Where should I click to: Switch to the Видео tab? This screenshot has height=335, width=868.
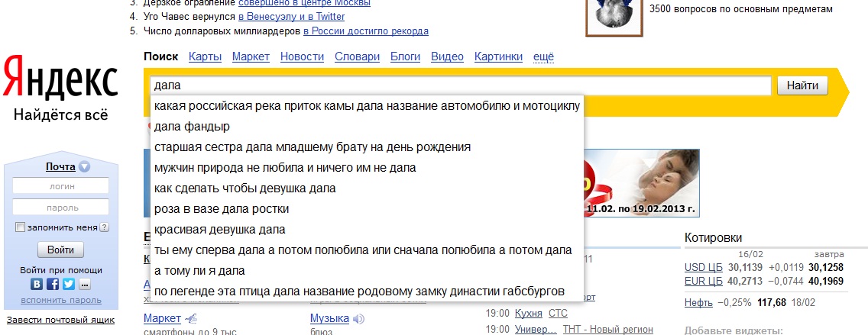point(447,56)
